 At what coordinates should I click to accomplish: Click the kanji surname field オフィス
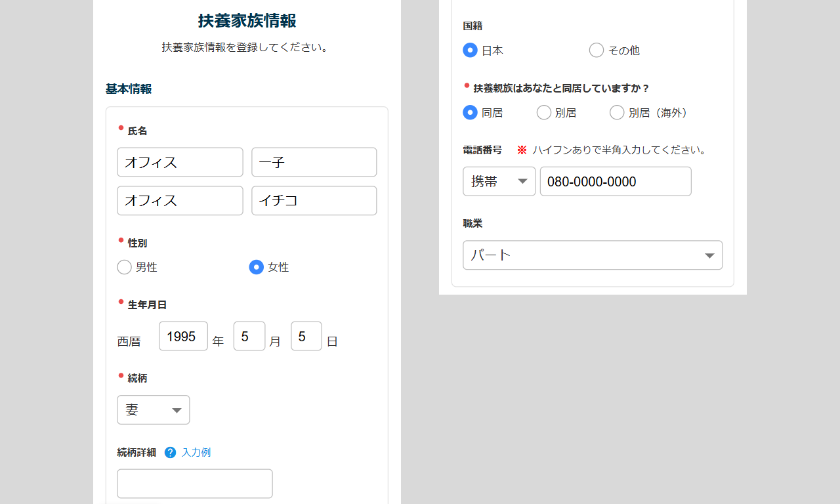(x=180, y=162)
